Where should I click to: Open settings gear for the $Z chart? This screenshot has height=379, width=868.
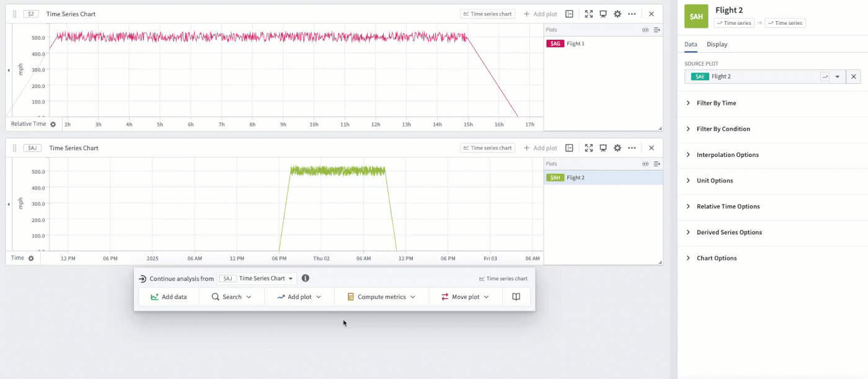pyautogui.click(x=617, y=14)
